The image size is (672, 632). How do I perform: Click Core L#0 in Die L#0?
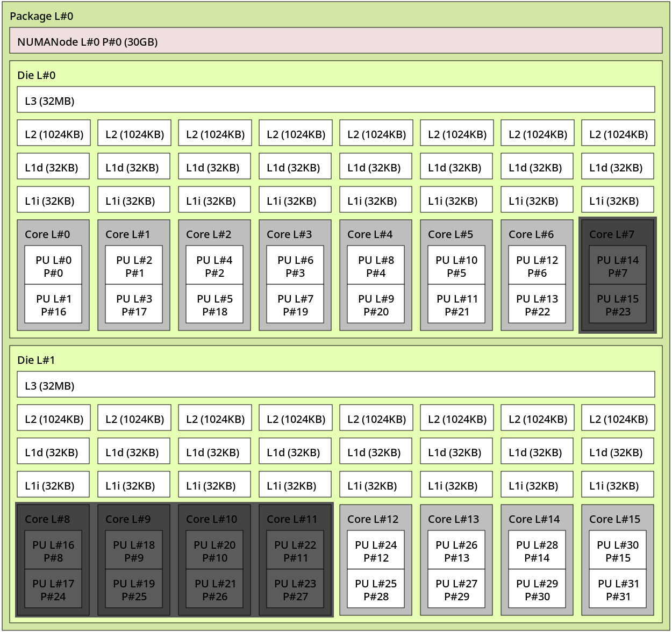click(53, 234)
